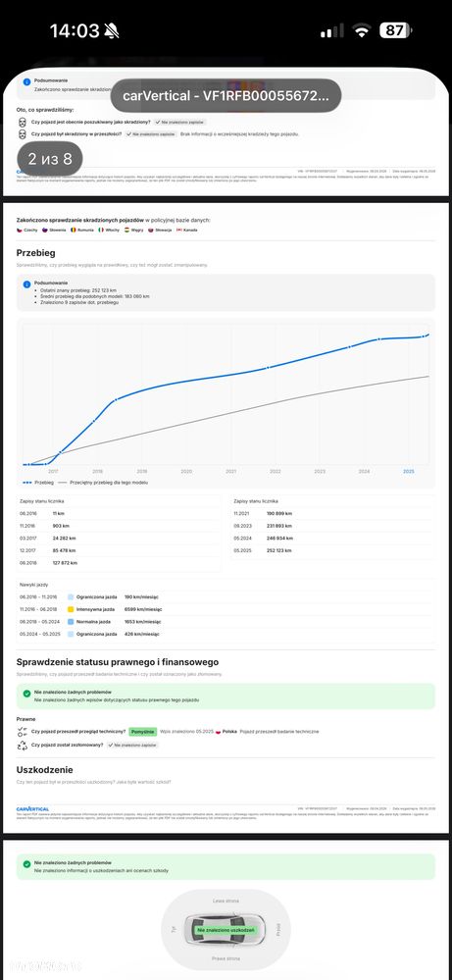Tap the '1653 km/miesiąc' value
452x980 pixels.
point(143,622)
